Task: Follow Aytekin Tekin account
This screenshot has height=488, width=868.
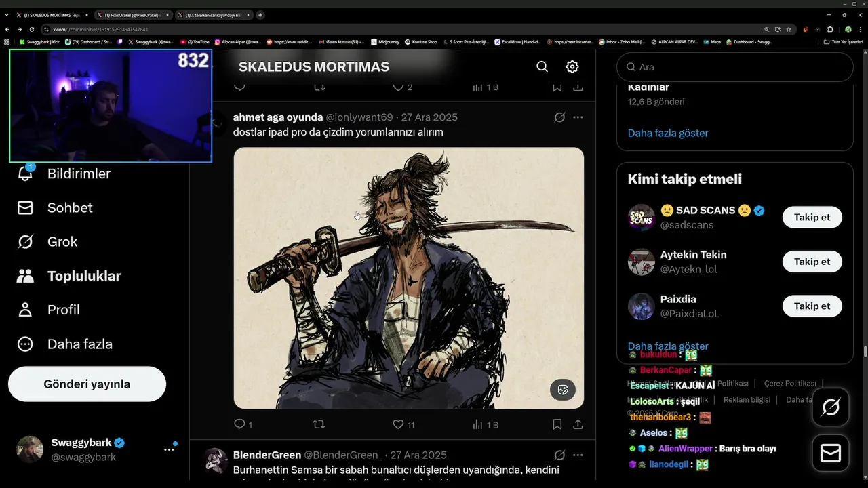Action: [x=812, y=262]
